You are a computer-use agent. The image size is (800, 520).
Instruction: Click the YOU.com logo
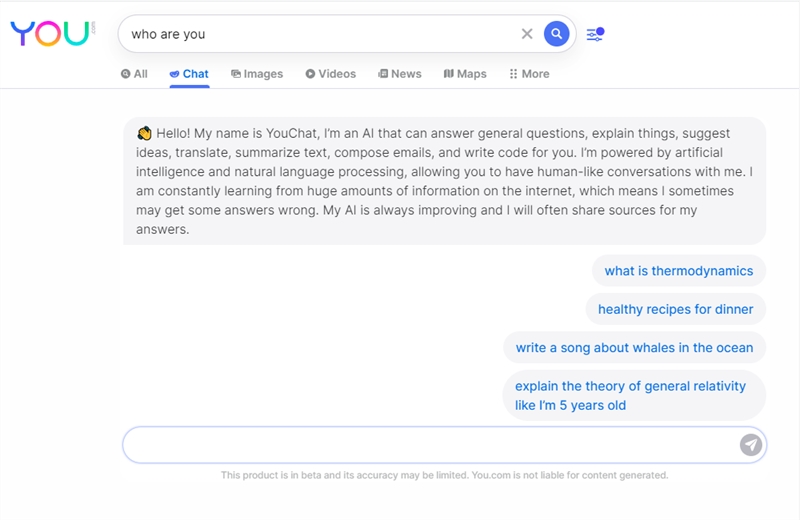point(53,34)
